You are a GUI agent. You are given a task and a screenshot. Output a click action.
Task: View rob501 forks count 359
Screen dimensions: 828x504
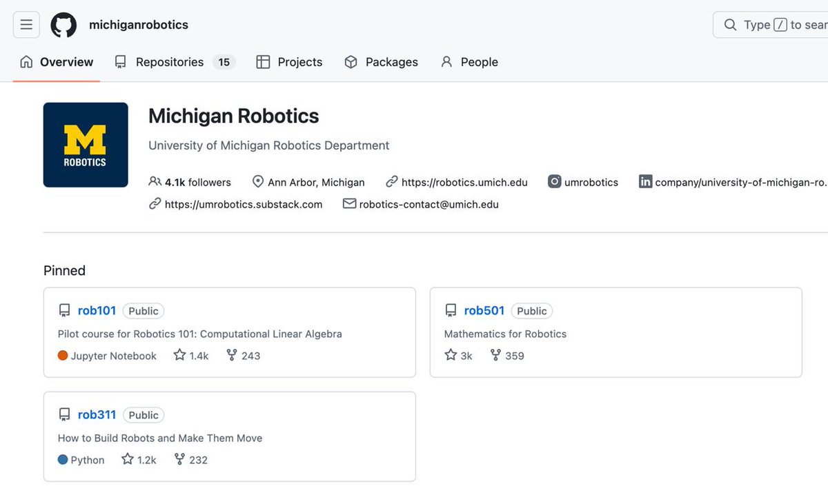coord(507,356)
